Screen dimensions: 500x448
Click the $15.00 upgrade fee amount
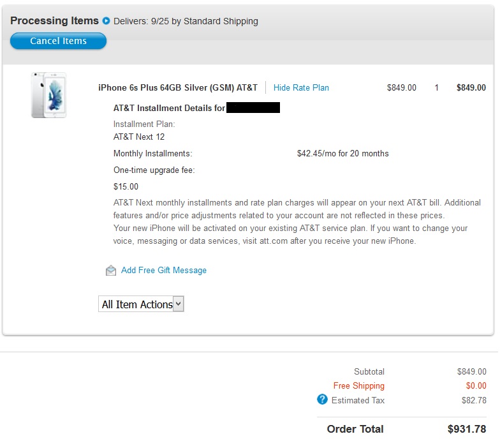[x=126, y=187]
